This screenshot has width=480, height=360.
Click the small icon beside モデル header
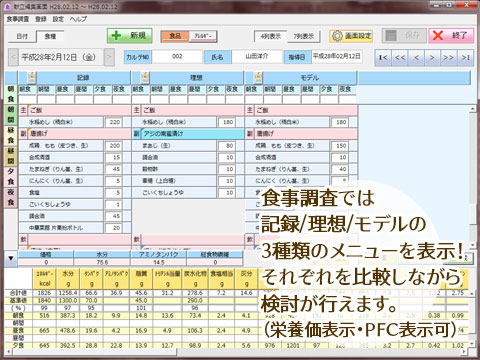pos(258,78)
